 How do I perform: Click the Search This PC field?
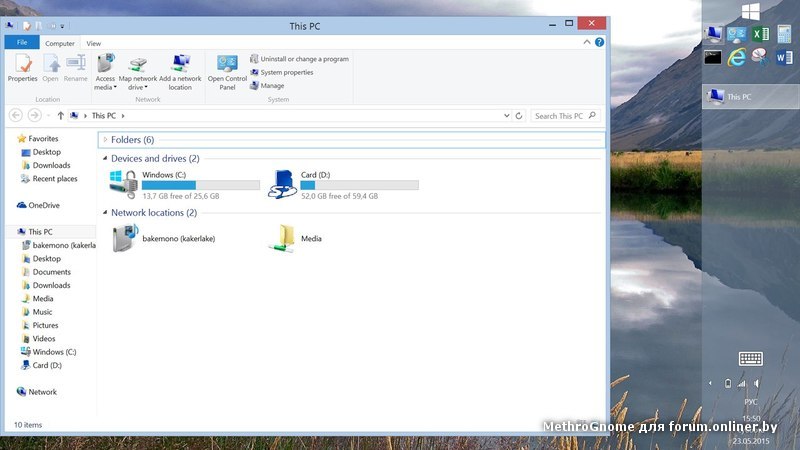pos(558,116)
